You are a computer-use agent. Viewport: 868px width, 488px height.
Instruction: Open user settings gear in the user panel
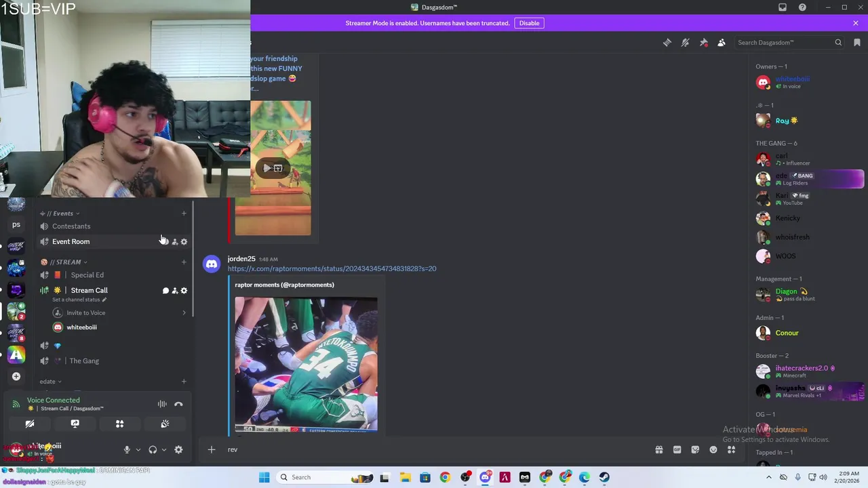(x=178, y=449)
